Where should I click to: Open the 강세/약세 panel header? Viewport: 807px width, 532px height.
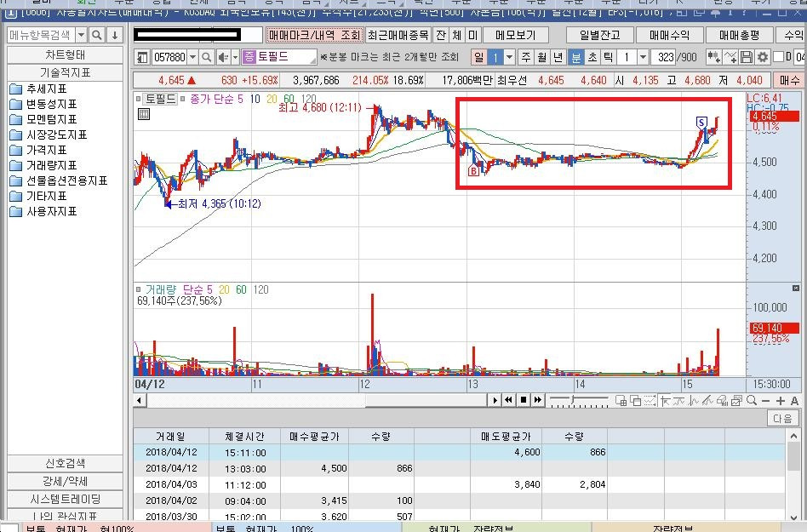(65, 481)
